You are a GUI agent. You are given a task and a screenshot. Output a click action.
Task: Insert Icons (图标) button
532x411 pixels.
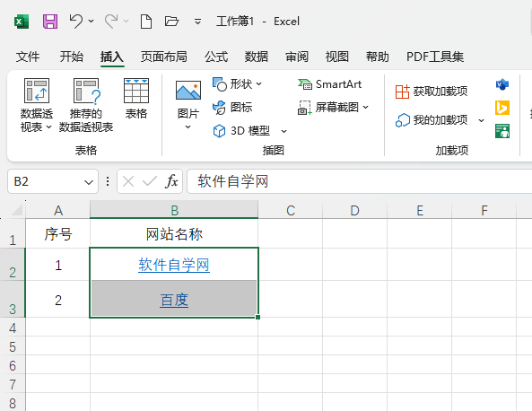[x=232, y=108]
